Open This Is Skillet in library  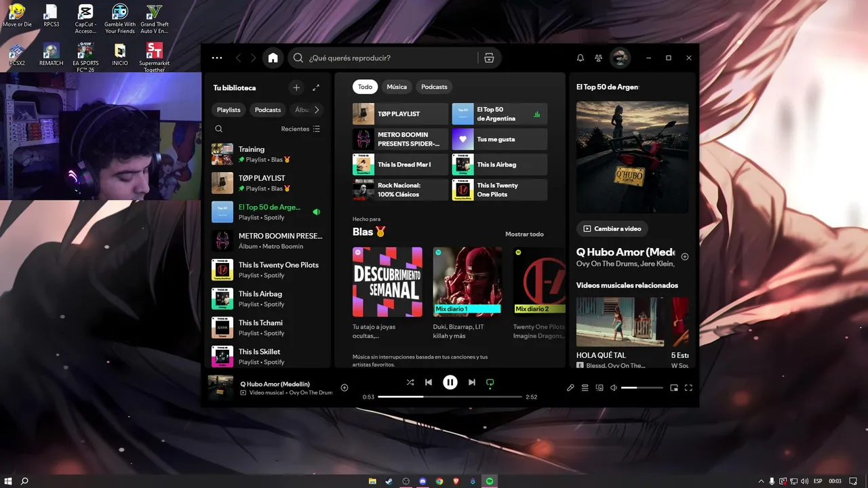pos(267,357)
